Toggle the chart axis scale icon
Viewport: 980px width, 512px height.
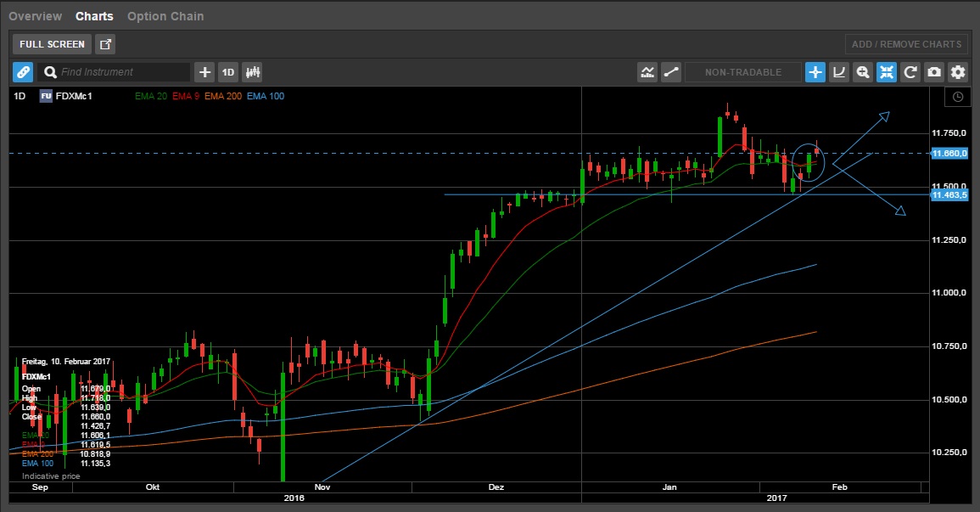839,72
